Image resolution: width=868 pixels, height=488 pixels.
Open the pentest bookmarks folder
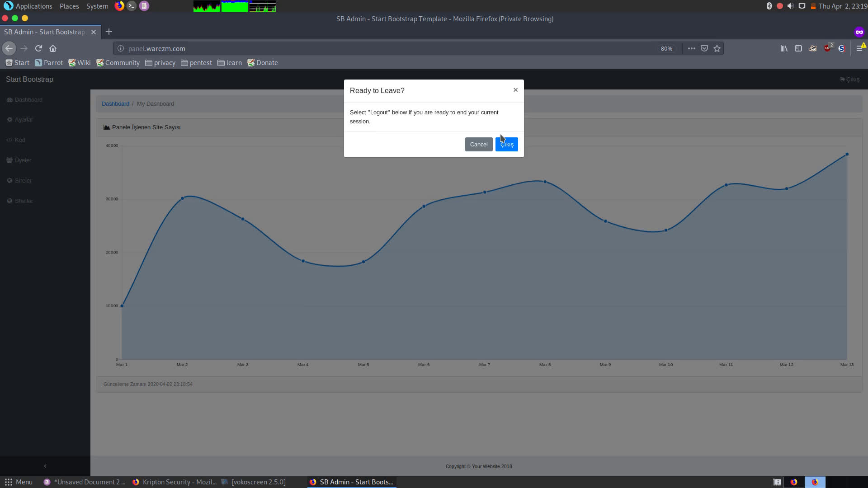(x=196, y=63)
